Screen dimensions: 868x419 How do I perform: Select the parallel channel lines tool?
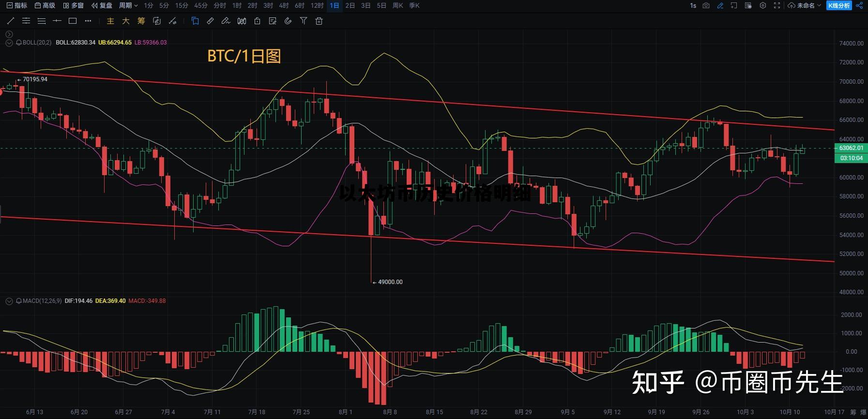pos(26,21)
